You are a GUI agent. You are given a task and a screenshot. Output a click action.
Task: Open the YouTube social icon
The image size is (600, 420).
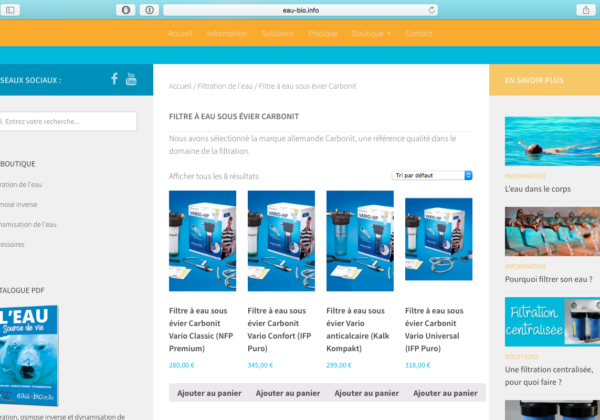click(x=131, y=79)
